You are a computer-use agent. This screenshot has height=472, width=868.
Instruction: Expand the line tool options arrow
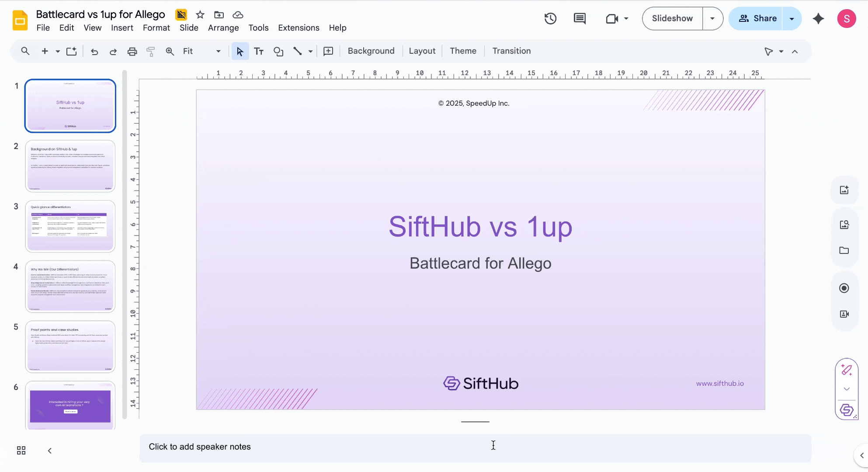(310, 51)
